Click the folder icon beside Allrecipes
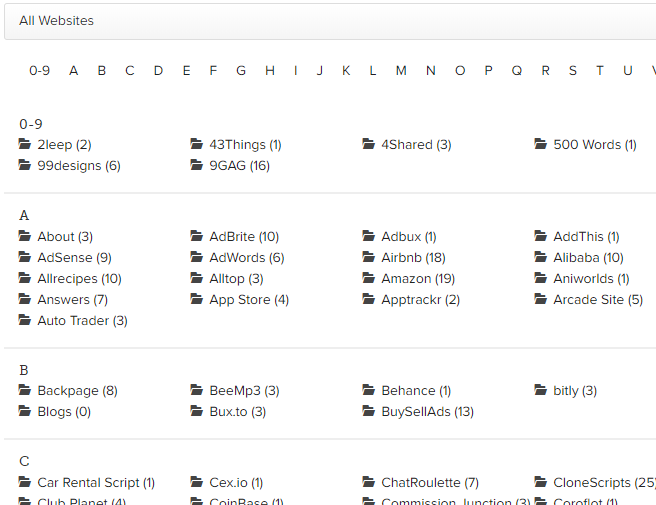 [x=25, y=278]
